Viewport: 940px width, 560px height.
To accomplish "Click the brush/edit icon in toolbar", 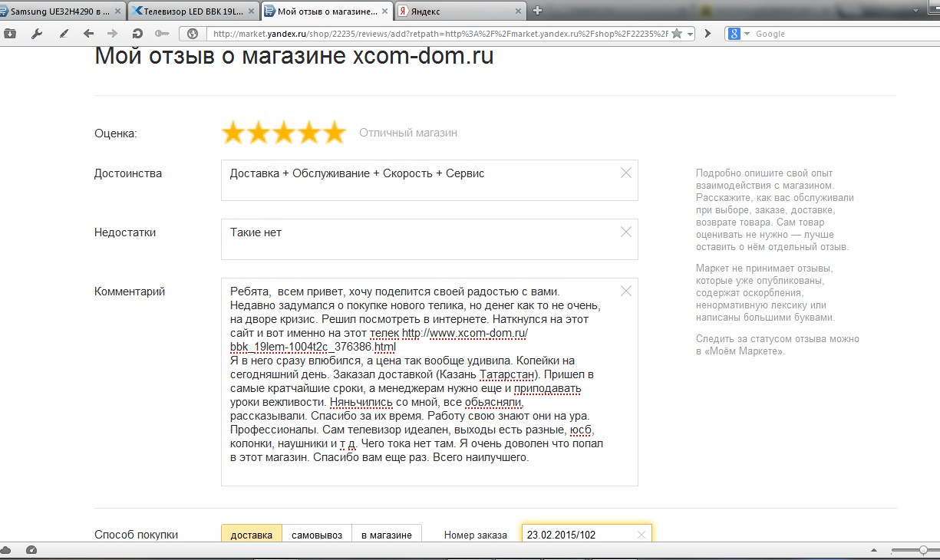I will pyautogui.click(x=63, y=34).
